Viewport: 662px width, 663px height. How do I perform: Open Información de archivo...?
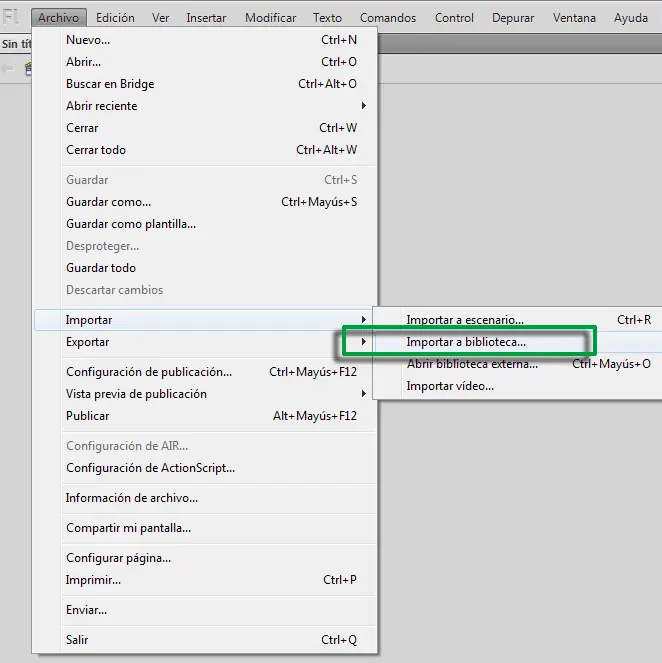tap(205, 498)
